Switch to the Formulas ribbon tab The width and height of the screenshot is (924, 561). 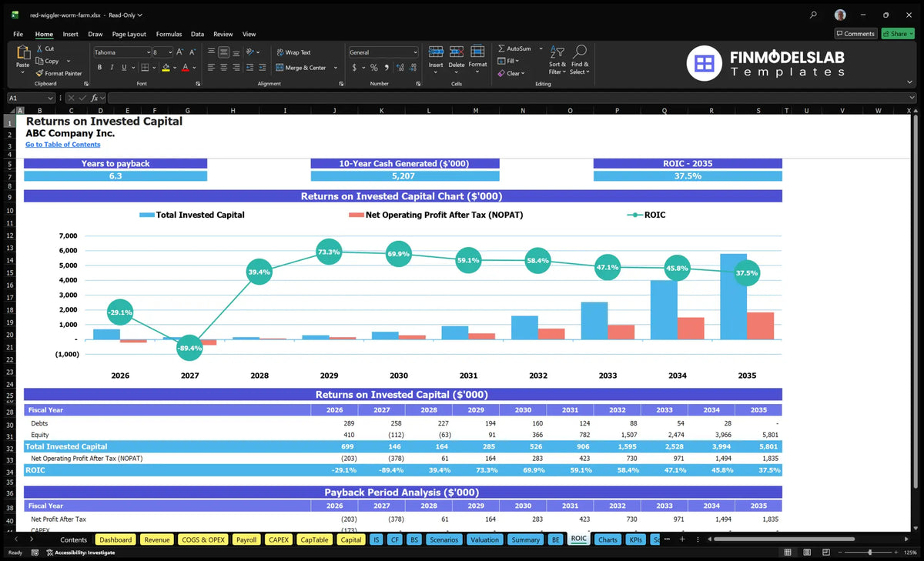pos(169,34)
